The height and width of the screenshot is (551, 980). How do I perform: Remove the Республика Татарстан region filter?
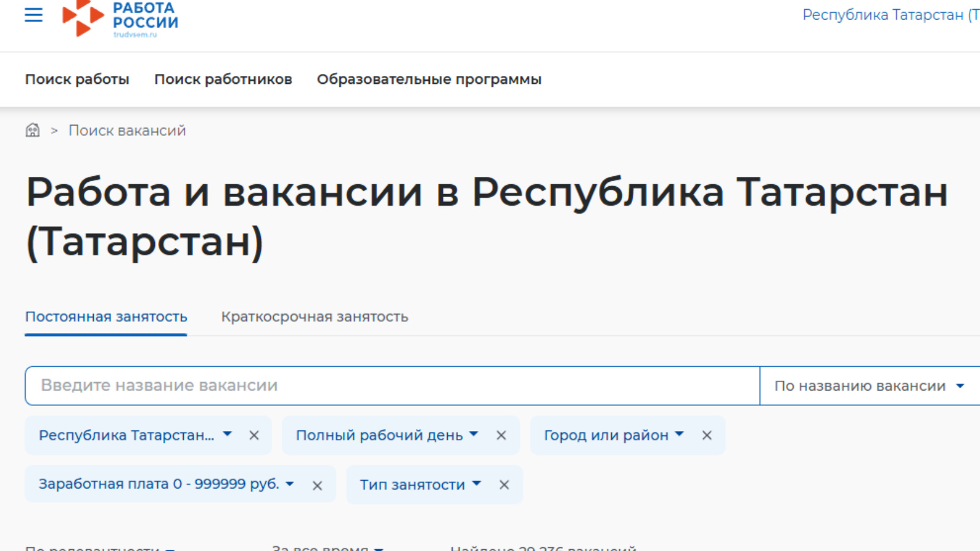[x=254, y=435]
